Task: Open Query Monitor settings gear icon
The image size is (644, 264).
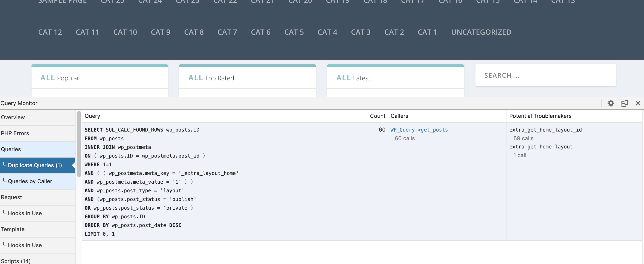Action: (610, 103)
